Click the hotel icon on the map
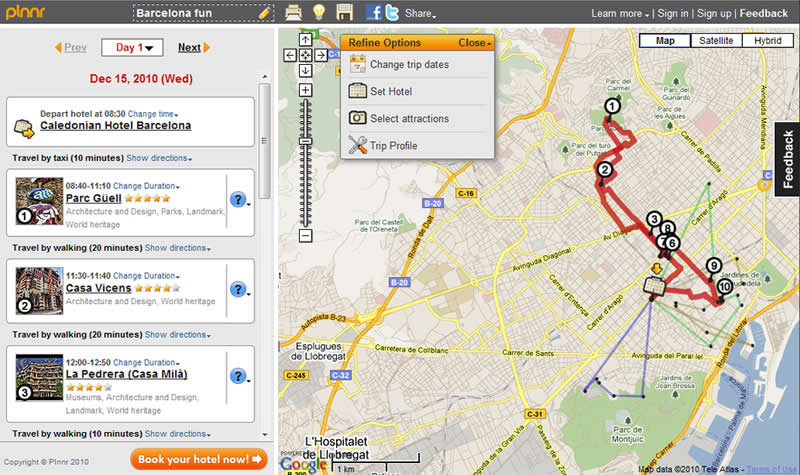This screenshot has height=475, width=800. pos(654,286)
